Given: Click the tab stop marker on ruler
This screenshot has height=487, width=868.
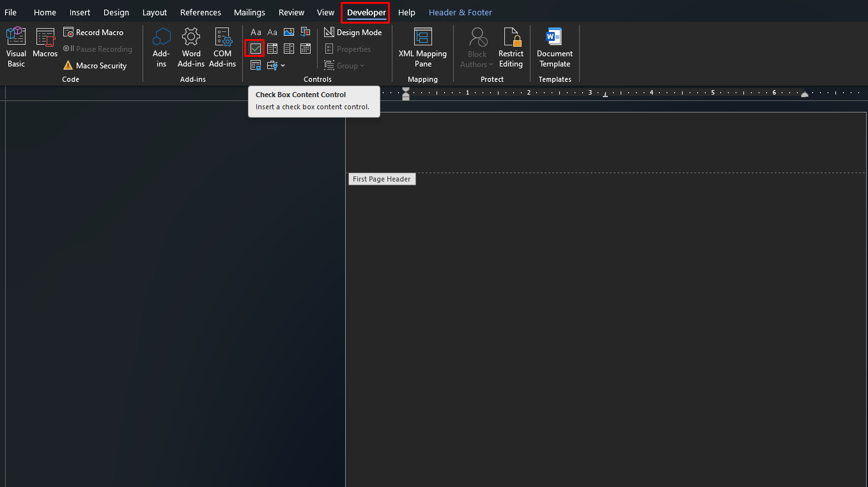Looking at the screenshot, I should coord(605,95).
